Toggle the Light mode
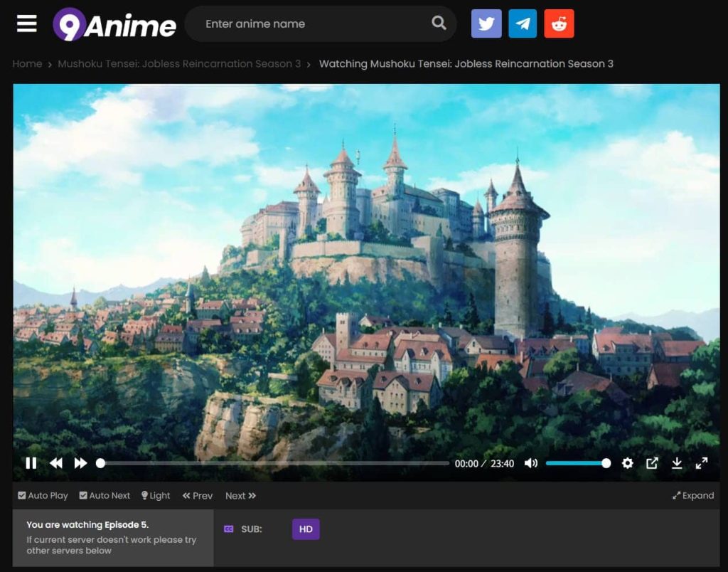 (156, 496)
